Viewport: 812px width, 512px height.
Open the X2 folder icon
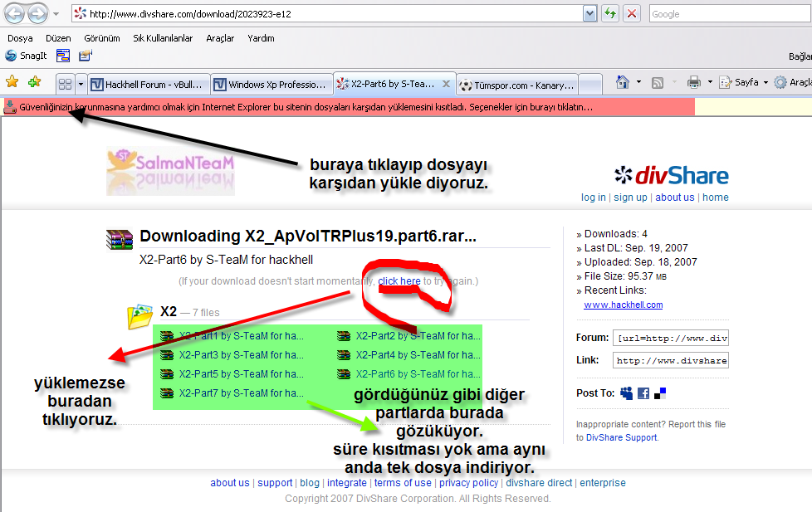click(139, 316)
